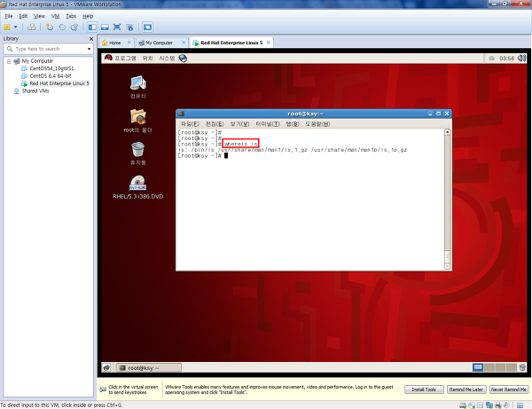This screenshot has height=409, width=532.
Task: Click printer status bar icon
Action: (x=498, y=405)
